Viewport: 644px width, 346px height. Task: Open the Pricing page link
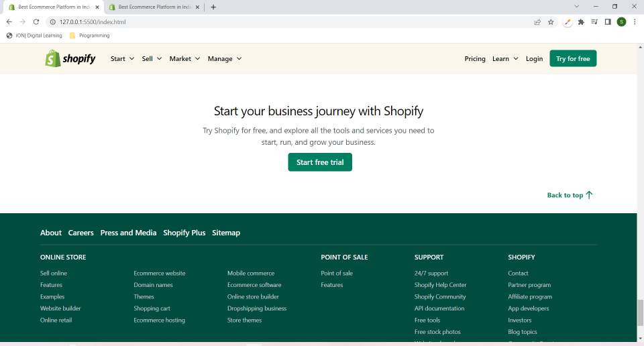(475, 59)
